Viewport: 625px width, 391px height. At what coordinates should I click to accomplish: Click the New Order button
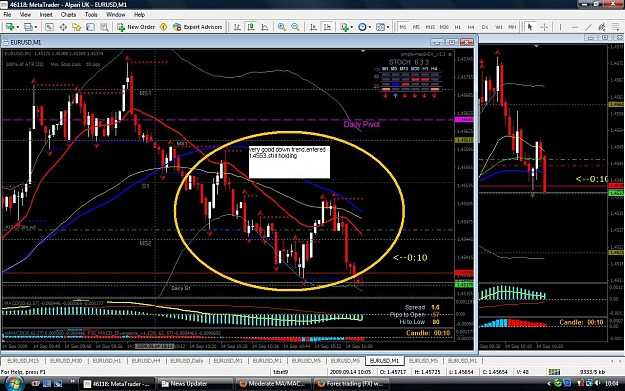click(x=136, y=27)
